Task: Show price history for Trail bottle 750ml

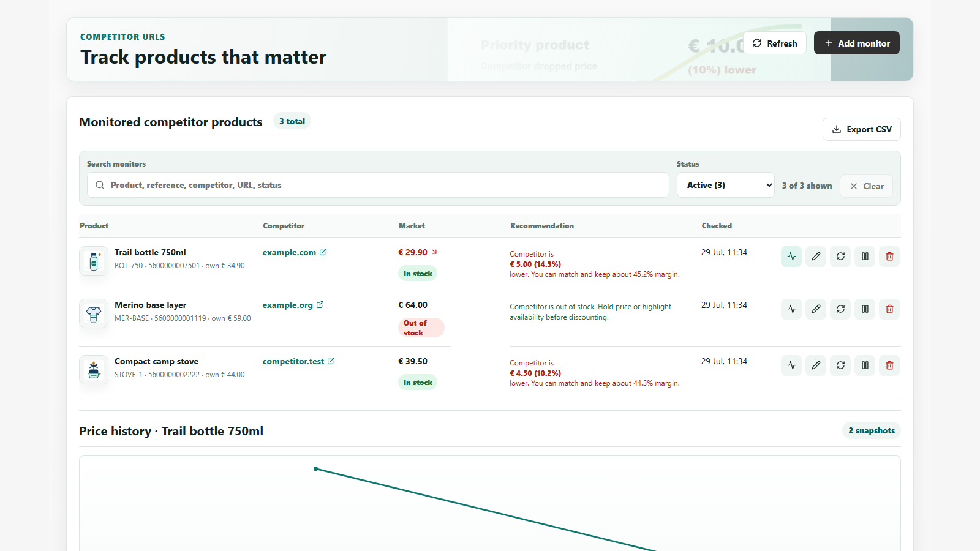Action: (791, 257)
